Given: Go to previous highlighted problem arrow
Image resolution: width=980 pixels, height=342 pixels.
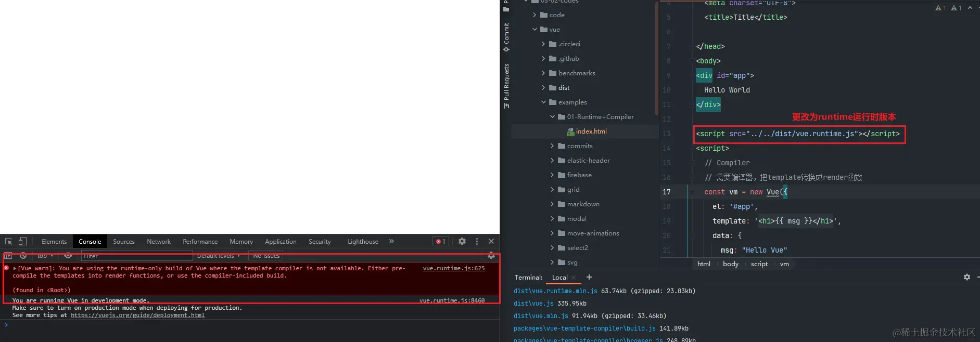Looking at the screenshot, I should [970, 8].
